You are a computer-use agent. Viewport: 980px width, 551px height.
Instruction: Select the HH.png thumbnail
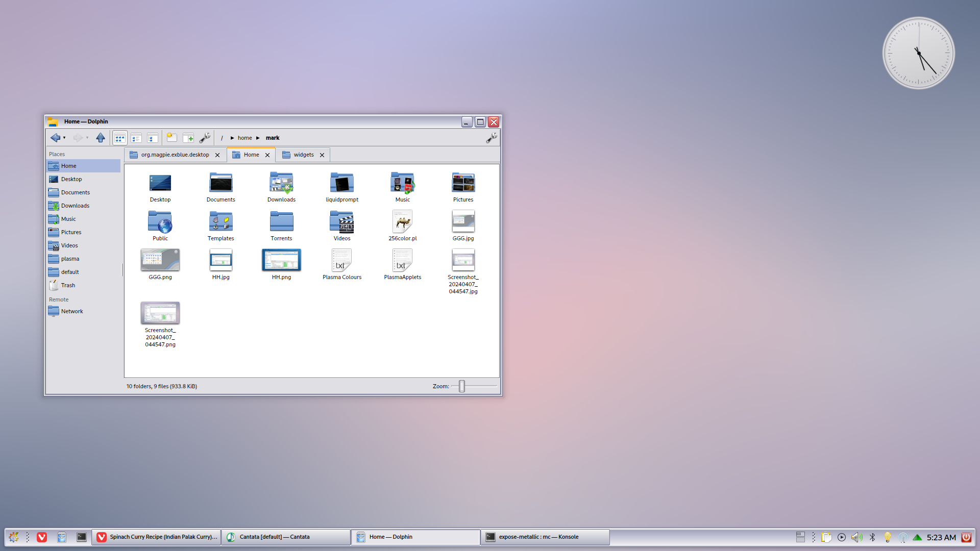(x=281, y=260)
